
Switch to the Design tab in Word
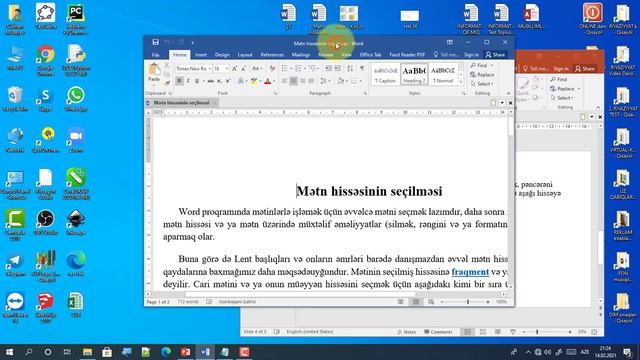(222, 55)
